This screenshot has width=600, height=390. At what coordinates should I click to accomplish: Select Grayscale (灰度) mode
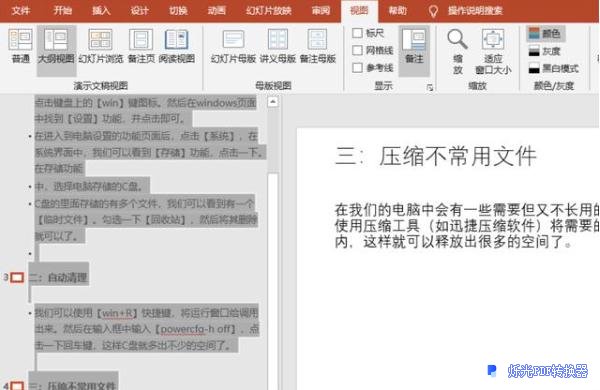click(x=545, y=51)
